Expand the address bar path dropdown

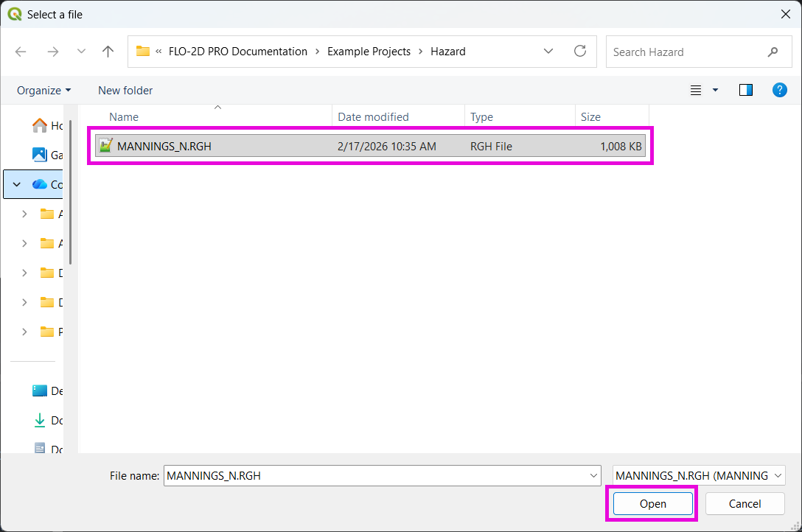pyautogui.click(x=548, y=52)
